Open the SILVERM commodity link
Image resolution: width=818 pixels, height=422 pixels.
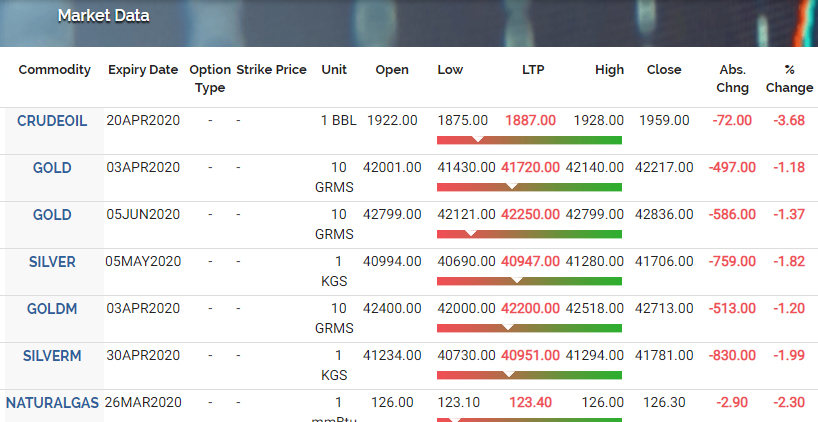[x=52, y=356]
